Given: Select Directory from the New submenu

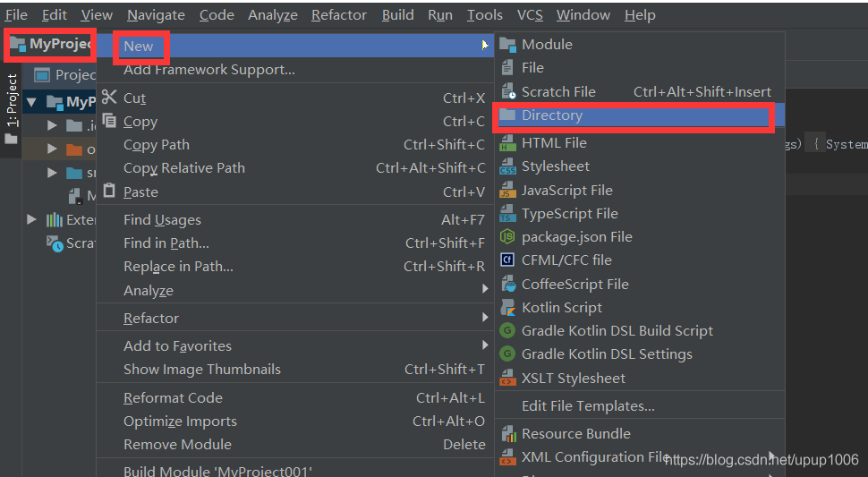Looking at the screenshot, I should coord(552,115).
